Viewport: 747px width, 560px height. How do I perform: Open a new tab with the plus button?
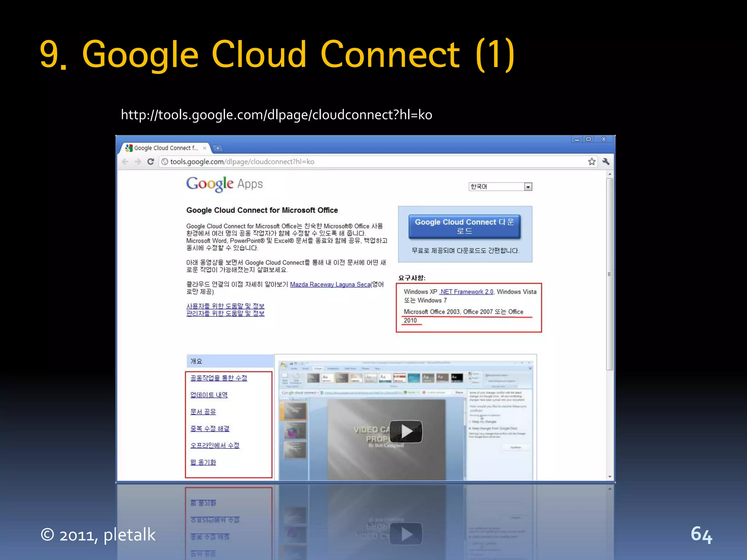(218, 148)
